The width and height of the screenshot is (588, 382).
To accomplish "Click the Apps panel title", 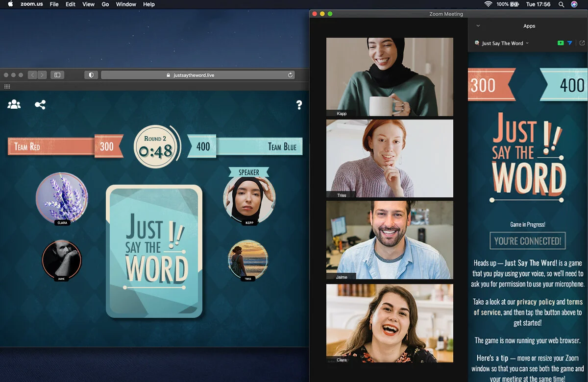I will 529,26.
